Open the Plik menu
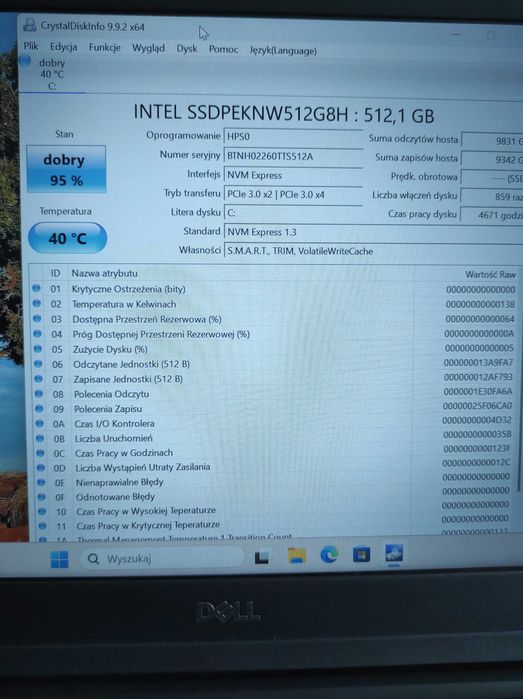This screenshot has height=699, width=523. 31,46
